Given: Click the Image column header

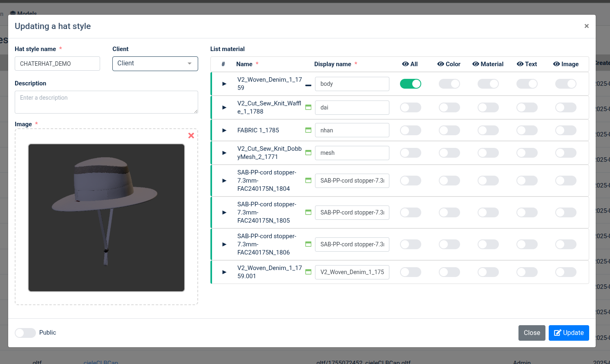Looking at the screenshot, I should [565, 64].
